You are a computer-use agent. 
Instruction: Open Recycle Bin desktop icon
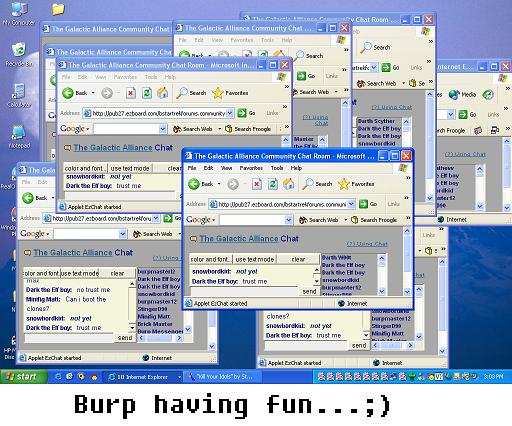[19, 54]
